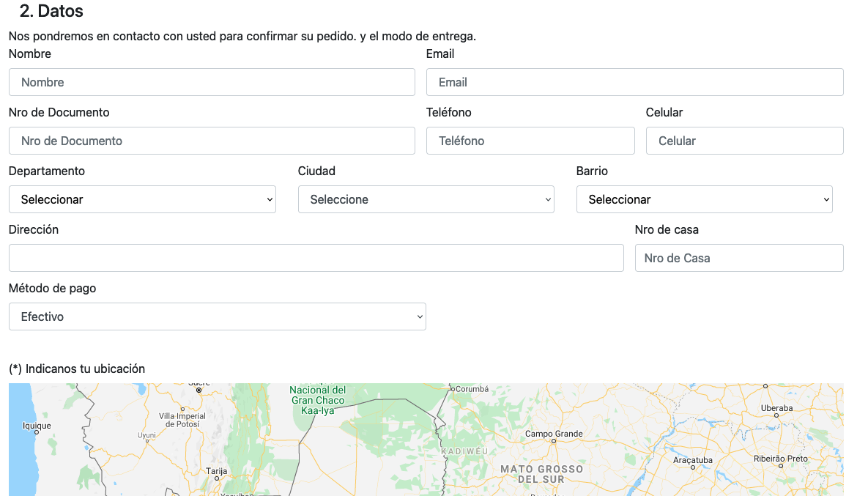Viewport: 868px width, 496px height.
Task: Pick Uberaba on the map
Action: tap(776, 408)
